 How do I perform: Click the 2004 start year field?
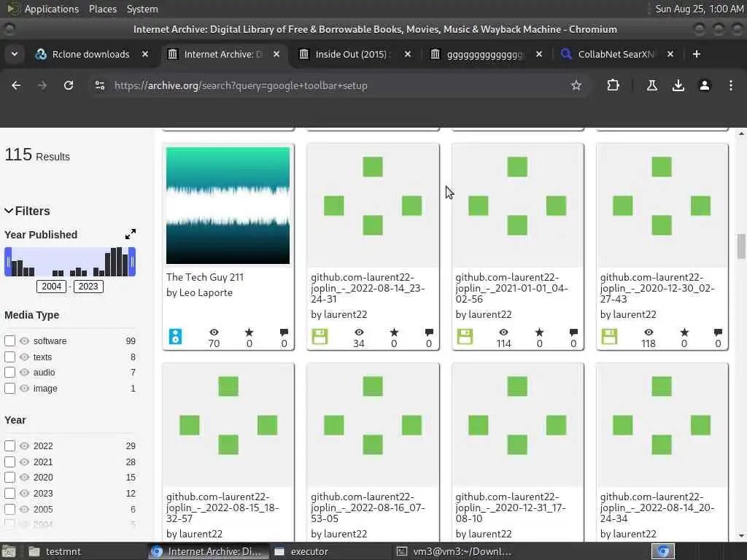[52, 286]
